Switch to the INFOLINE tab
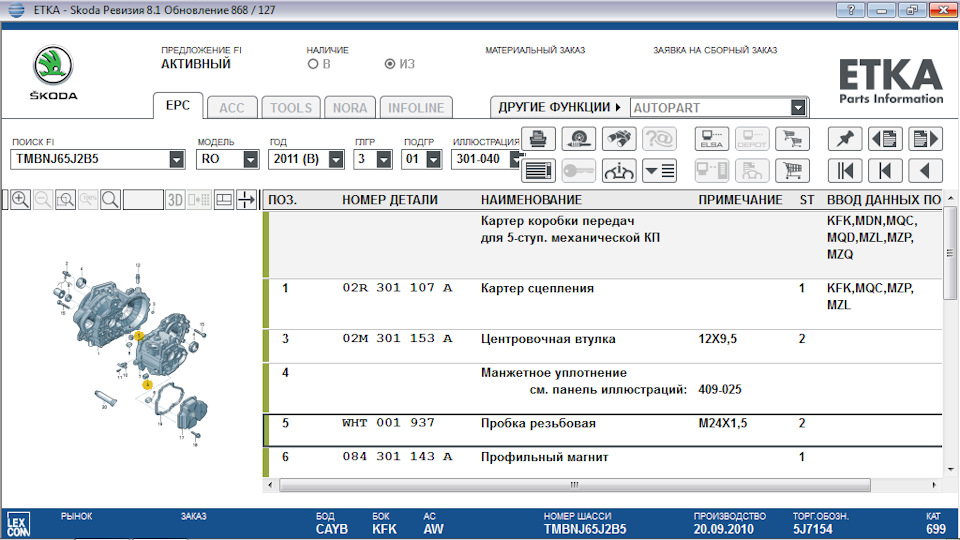The image size is (960, 540). point(416,108)
